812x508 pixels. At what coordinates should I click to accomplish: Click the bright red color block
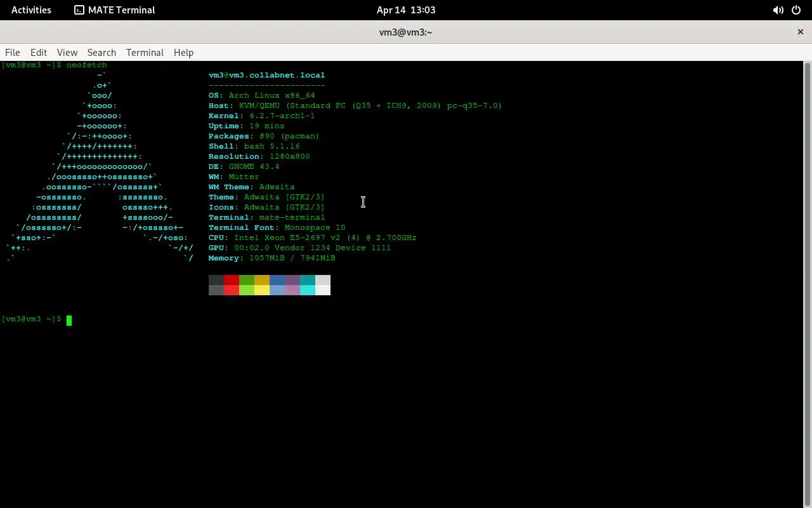[232, 290]
